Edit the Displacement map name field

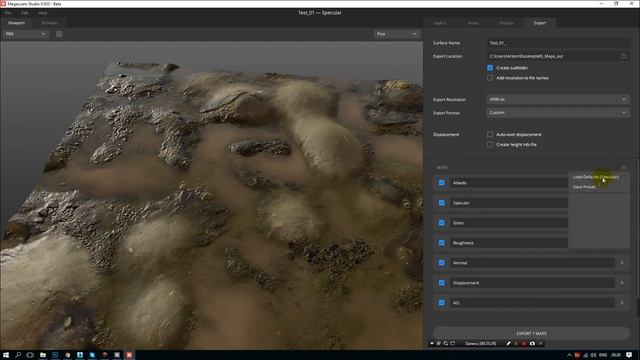532,283
